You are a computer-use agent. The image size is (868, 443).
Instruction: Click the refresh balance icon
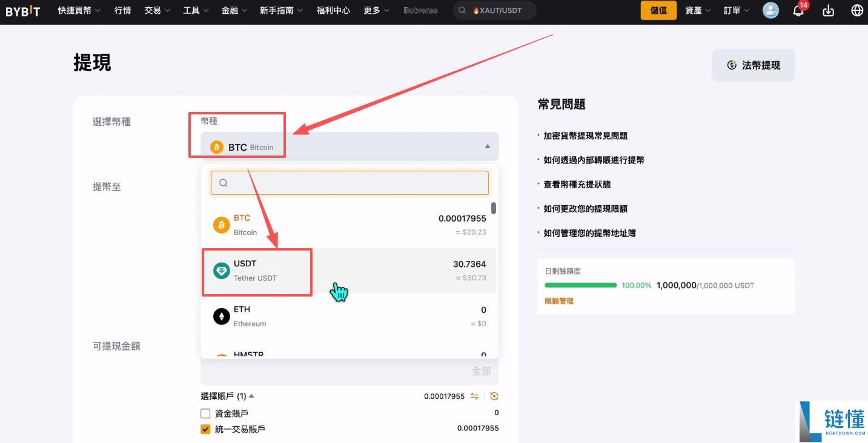point(494,396)
